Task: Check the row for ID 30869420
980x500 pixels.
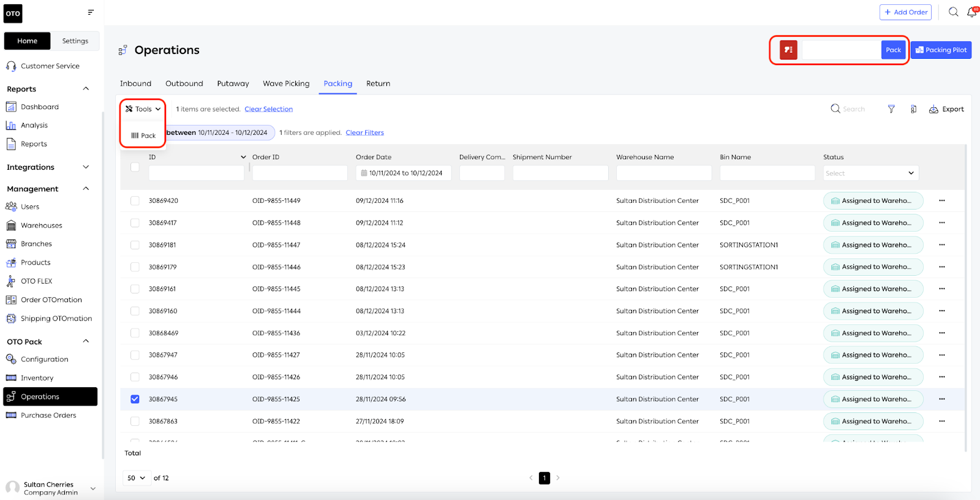Action: (135, 201)
